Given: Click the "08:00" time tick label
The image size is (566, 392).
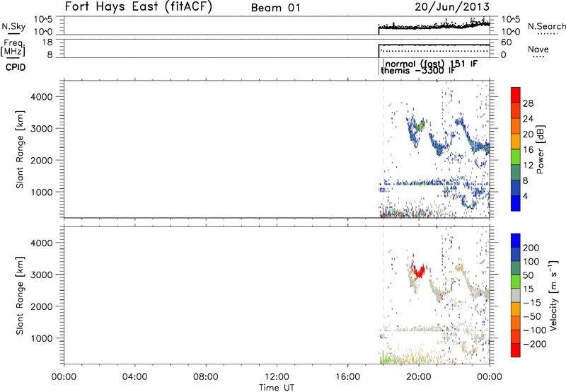Looking at the screenshot, I should click(x=205, y=376).
